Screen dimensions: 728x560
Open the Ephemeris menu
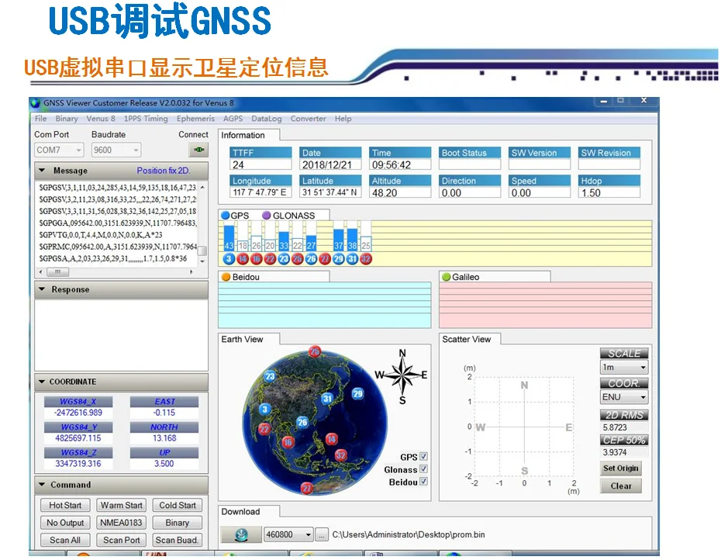195,119
